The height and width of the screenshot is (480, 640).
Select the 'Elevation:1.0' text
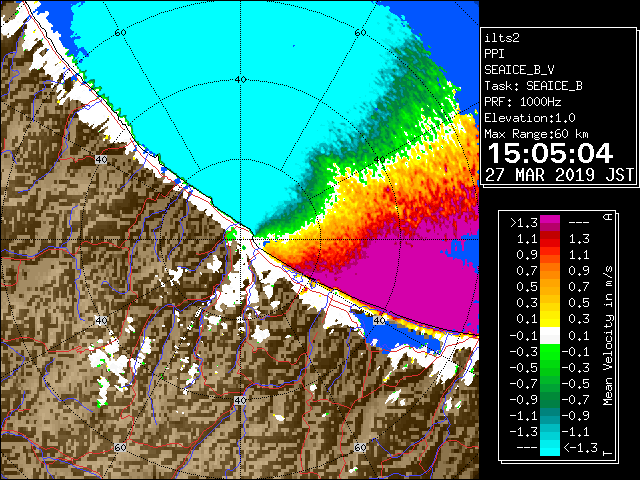(x=529, y=118)
